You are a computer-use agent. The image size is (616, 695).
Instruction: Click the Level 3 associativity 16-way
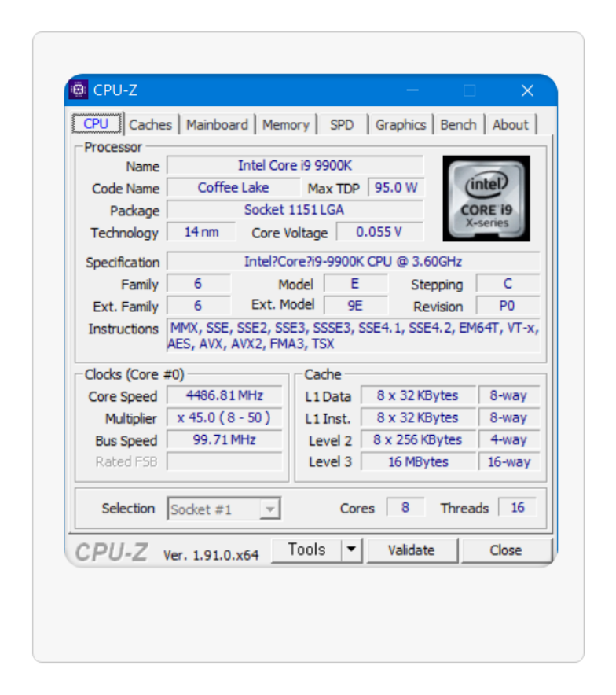click(509, 461)
